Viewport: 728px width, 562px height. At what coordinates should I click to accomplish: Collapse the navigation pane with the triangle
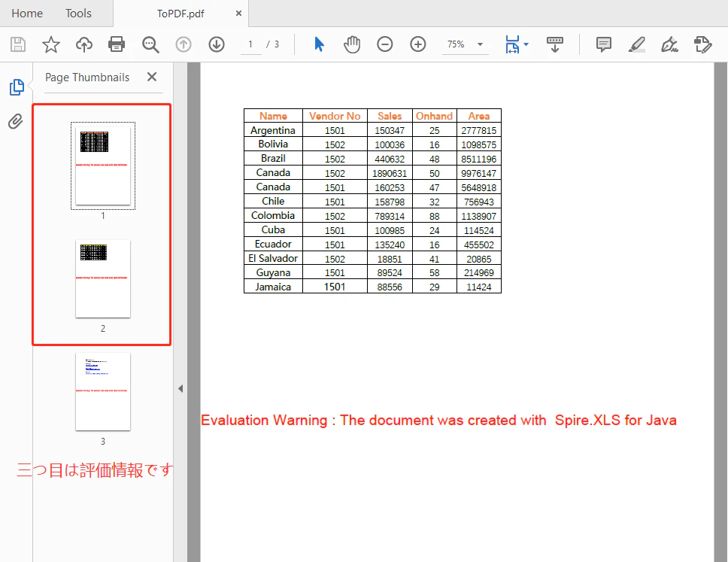click(180, 388)
